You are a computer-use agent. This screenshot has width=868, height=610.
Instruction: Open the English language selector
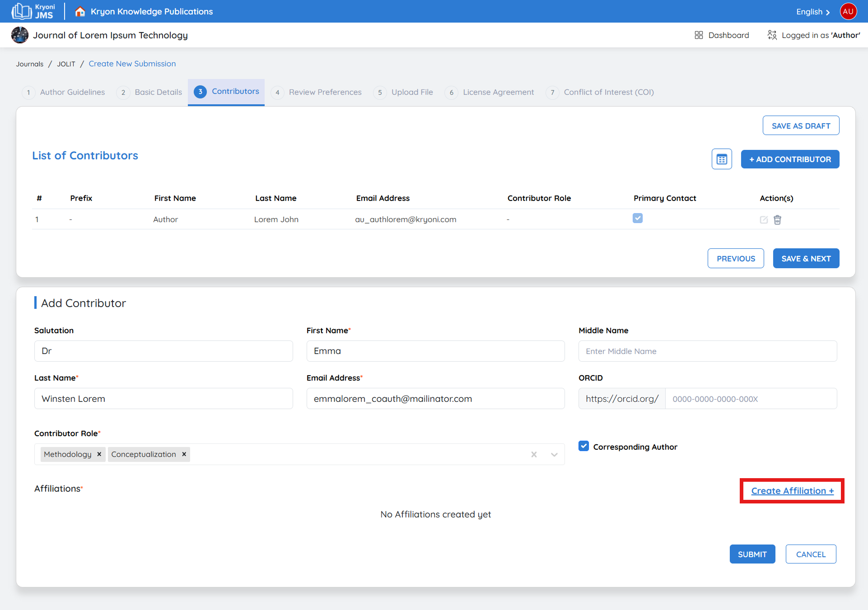[x=812, y=12]
